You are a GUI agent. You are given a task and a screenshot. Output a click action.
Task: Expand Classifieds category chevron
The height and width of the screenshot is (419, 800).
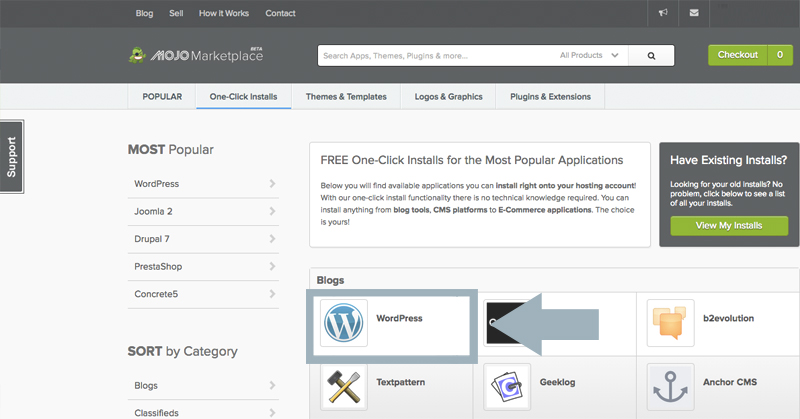(x=272, y=412)
